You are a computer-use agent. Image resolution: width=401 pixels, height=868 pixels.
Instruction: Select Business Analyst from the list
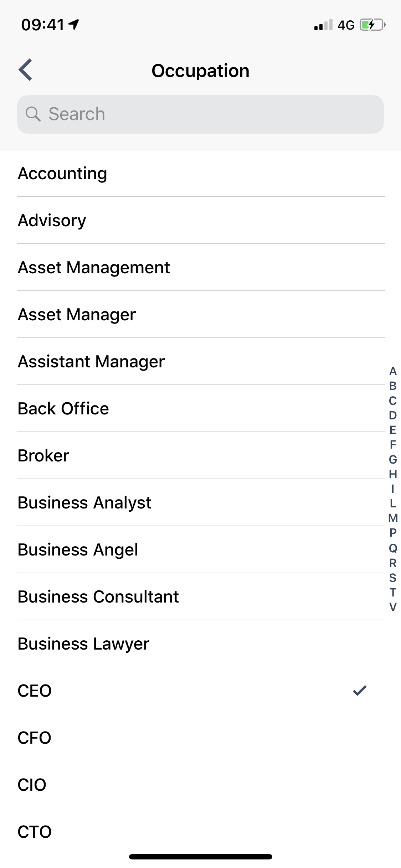(84, 503)
